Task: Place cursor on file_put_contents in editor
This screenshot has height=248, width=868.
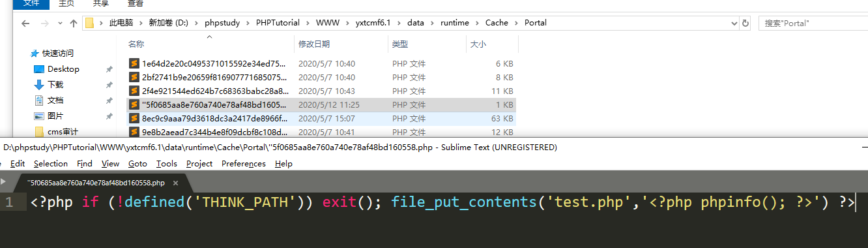Action: click(x=464, y=202)
